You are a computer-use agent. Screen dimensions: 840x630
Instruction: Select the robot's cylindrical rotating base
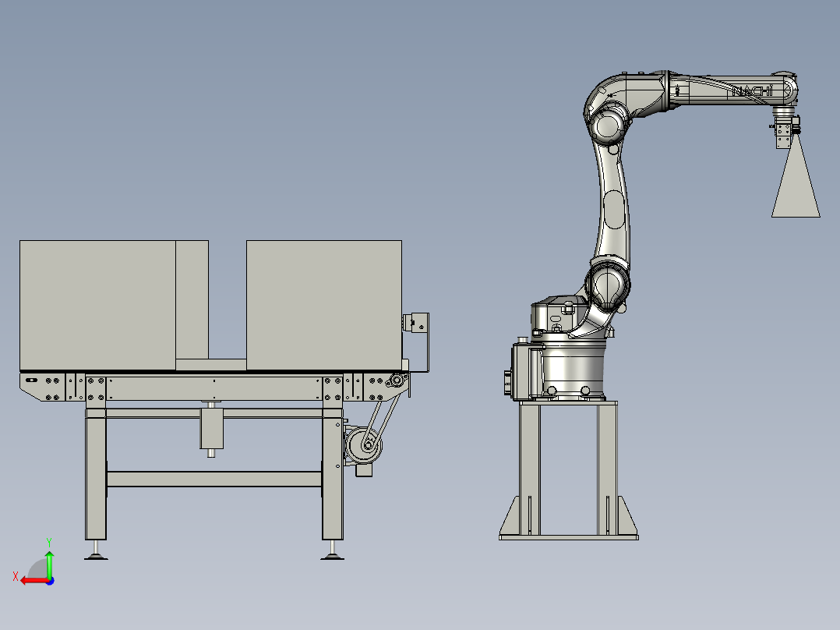coord(574,370)
